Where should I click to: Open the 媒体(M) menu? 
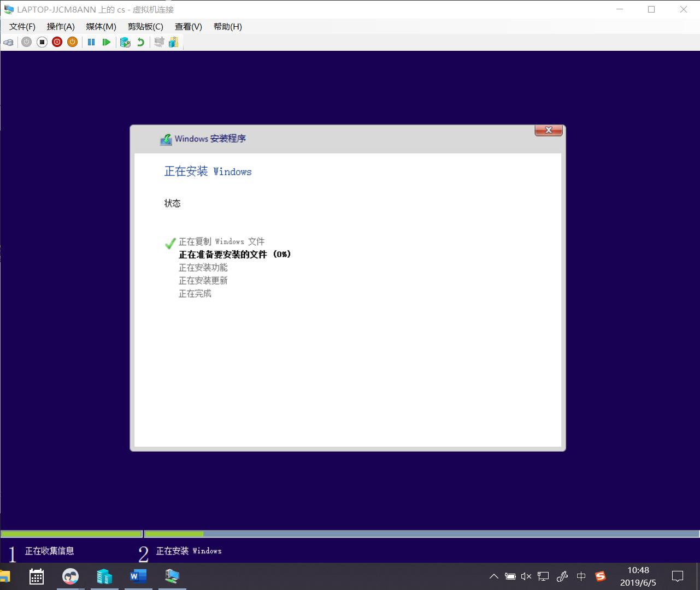101,27
